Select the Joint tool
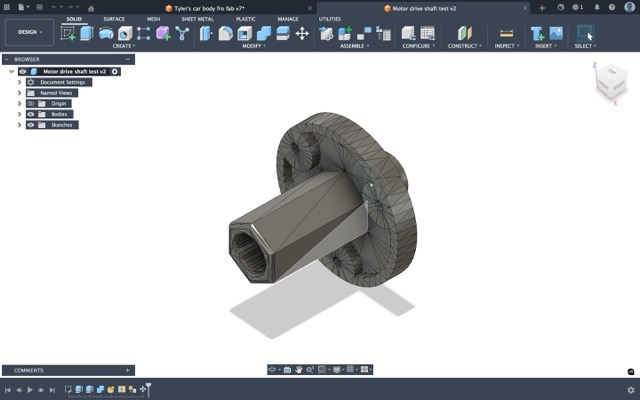The height and width of the screenshot is (400, 640). tap(364, 33)
